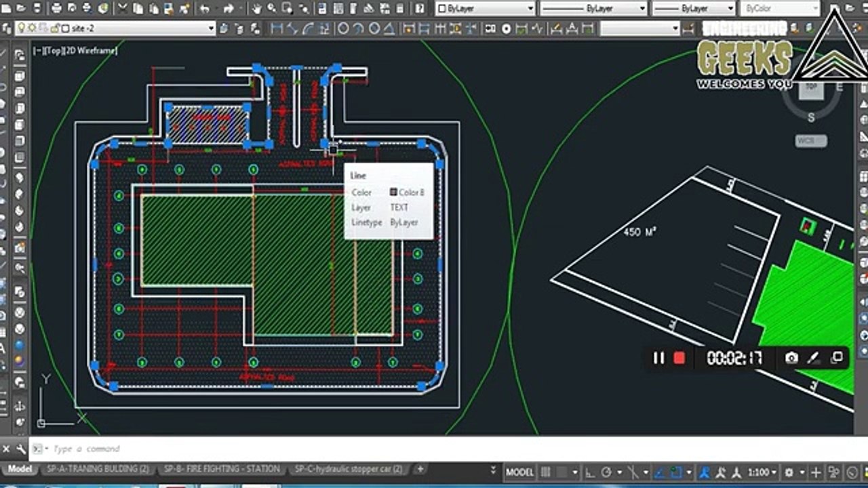Image resolution: width=868 pixels, height=488 pixels.
Task: Click the workspace switching gear
Action: pos(789,472)
